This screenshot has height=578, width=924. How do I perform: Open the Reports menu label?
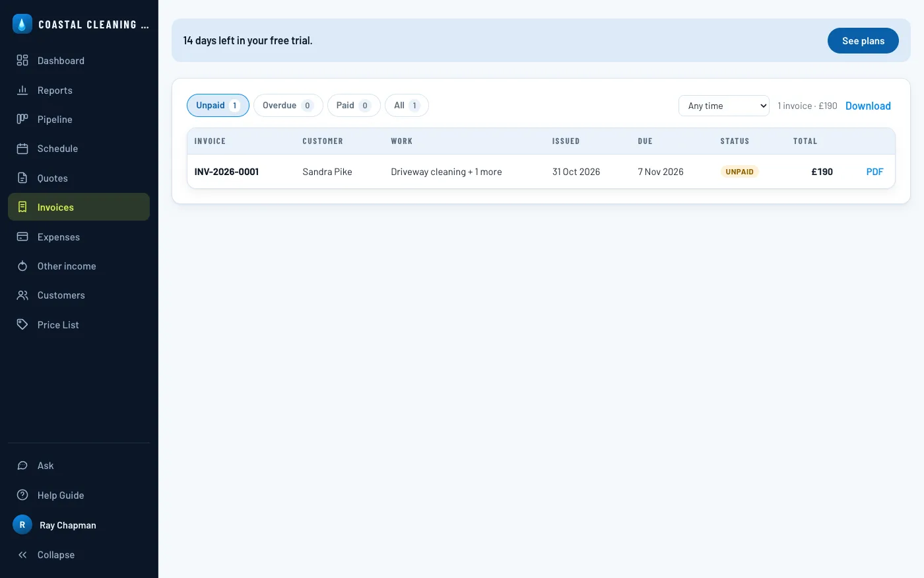[x=55, y=90]
